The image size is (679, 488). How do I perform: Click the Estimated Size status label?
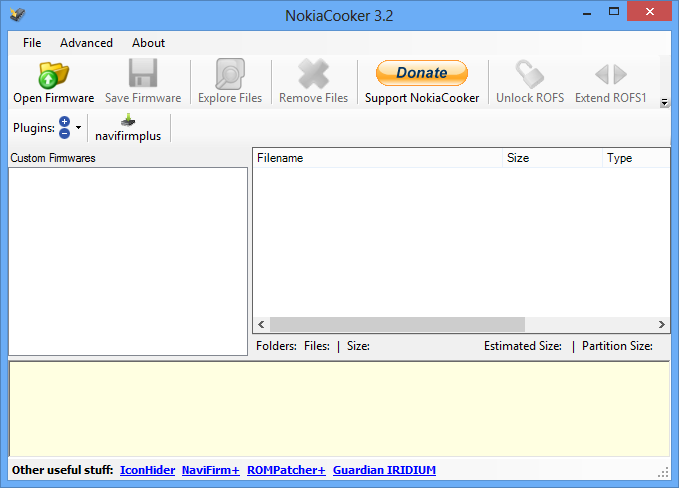pos(523,346)
